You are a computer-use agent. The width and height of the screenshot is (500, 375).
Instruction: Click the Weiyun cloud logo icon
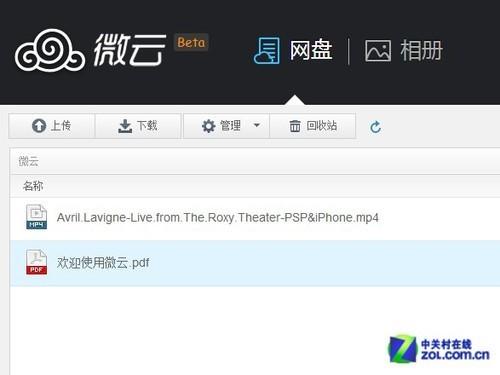(50, 51)
